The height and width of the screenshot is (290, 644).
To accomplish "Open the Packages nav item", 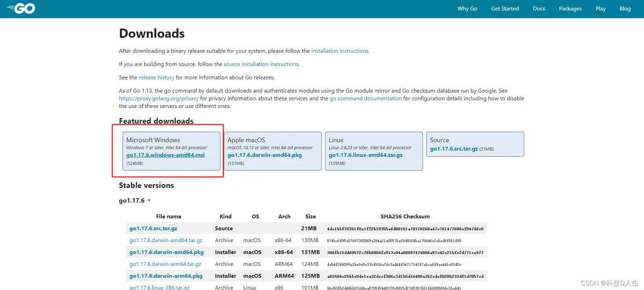I will 570,9.
